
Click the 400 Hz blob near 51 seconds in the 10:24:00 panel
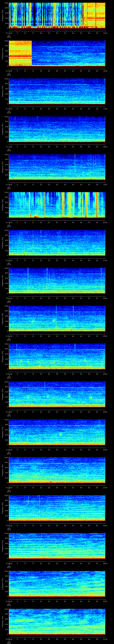click(x=91, y=397)
